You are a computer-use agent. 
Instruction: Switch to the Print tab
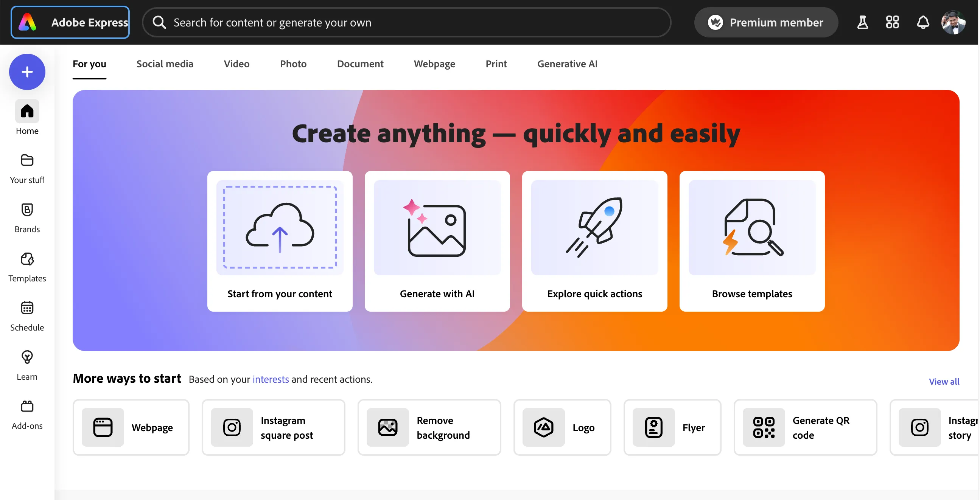pyautogui.click(x=496, y=64)
